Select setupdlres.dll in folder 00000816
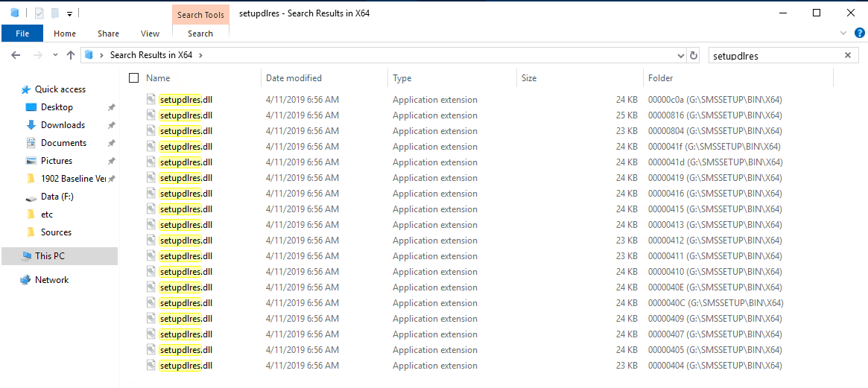 coord(186,115)
